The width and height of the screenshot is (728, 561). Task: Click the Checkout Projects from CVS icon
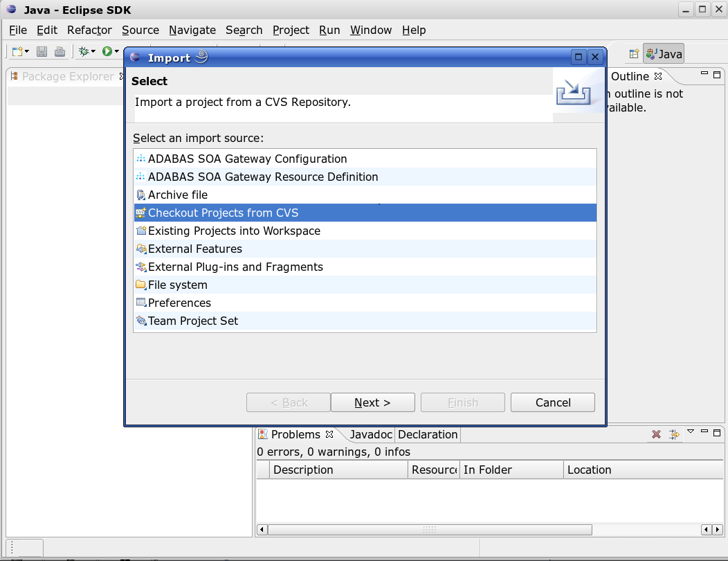click(140, 213)
